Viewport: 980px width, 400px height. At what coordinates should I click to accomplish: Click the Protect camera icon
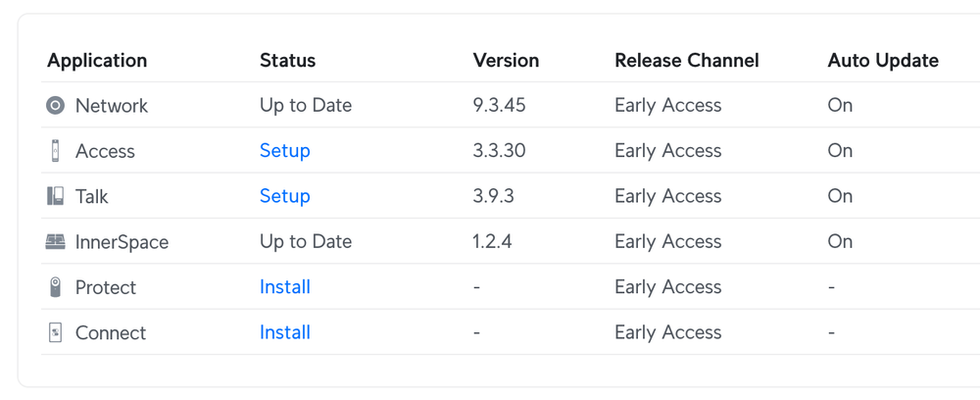56,287
